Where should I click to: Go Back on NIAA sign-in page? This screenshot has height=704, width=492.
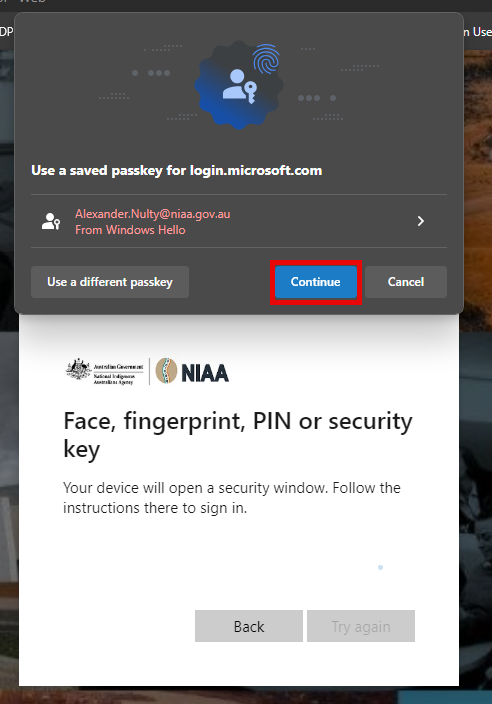tap(249, 626)
